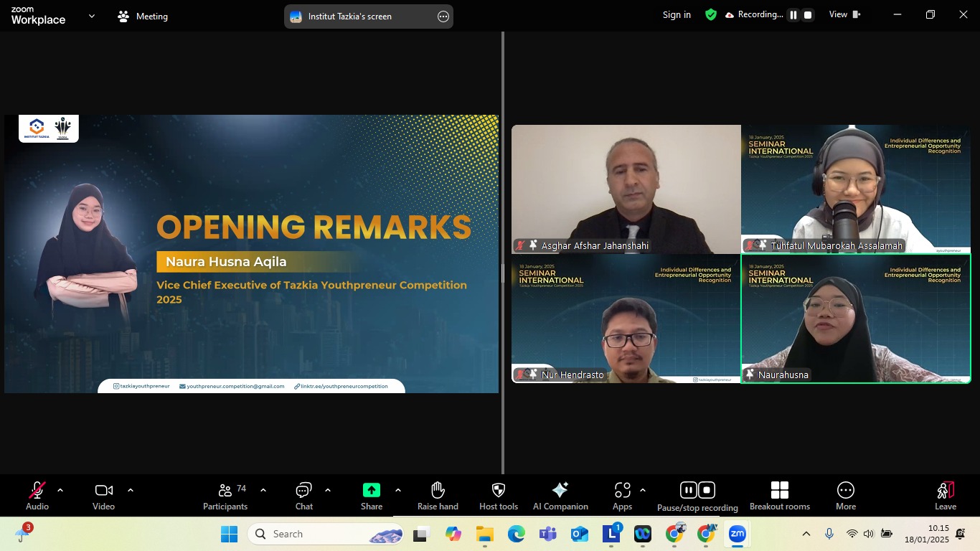The image size is (980, 551).
Task: Click the Sign in link
Action: 677,14
